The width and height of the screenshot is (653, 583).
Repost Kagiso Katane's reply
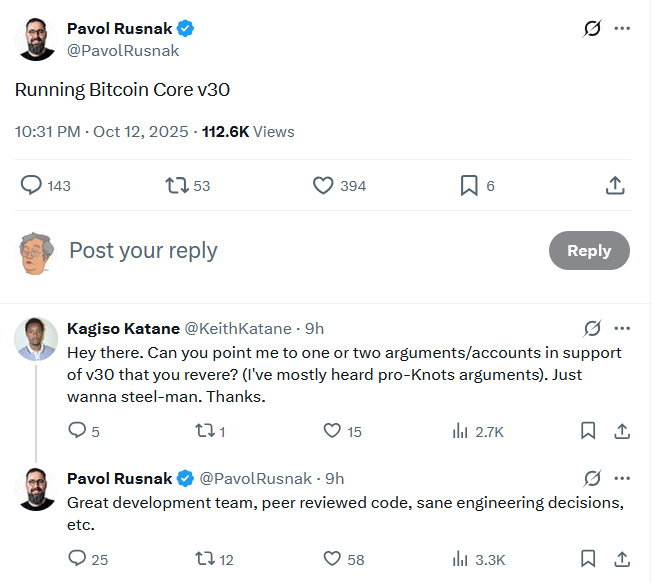[x=204, y=431]
